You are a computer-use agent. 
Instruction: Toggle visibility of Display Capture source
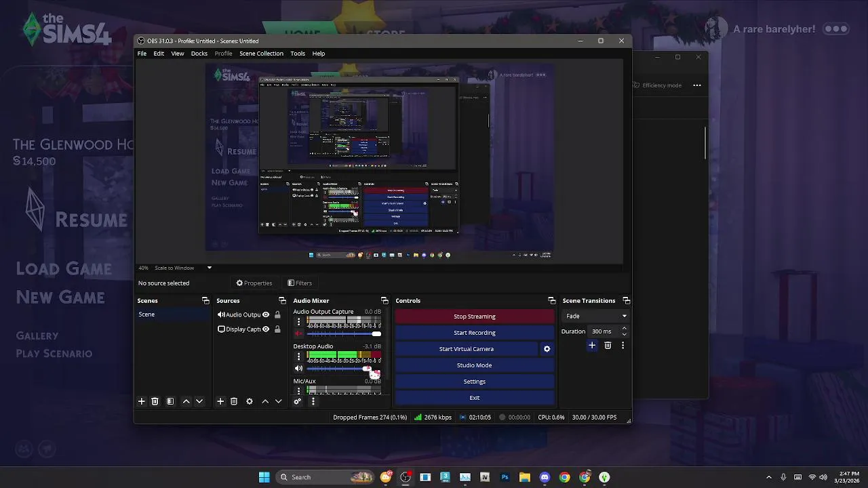(x=266, y=329)
